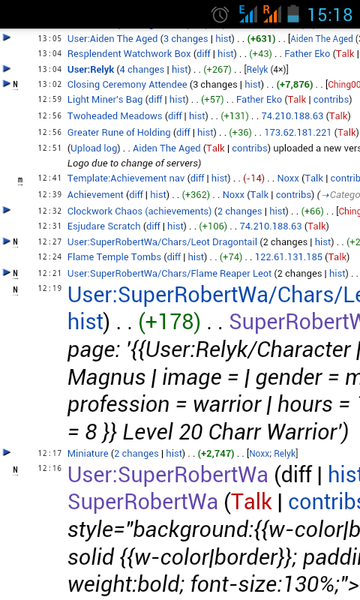Viewport: 360px width, 600px height.
Task: Open Noxx link on Miniature row
Action: (x=259, y=453)
